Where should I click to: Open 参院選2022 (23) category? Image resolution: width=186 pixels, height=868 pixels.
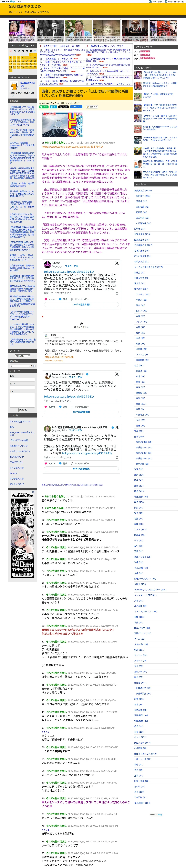[144, 447]
